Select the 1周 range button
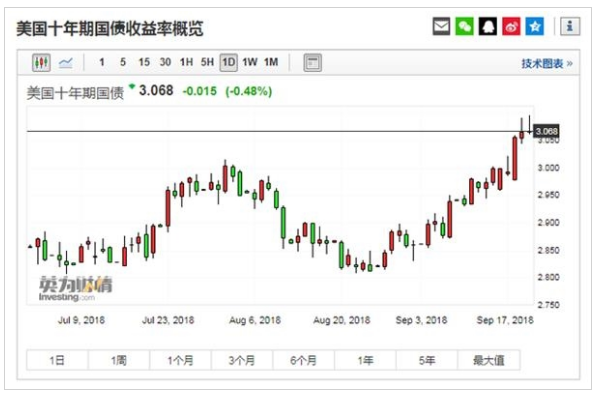 (x=118, y=360)
